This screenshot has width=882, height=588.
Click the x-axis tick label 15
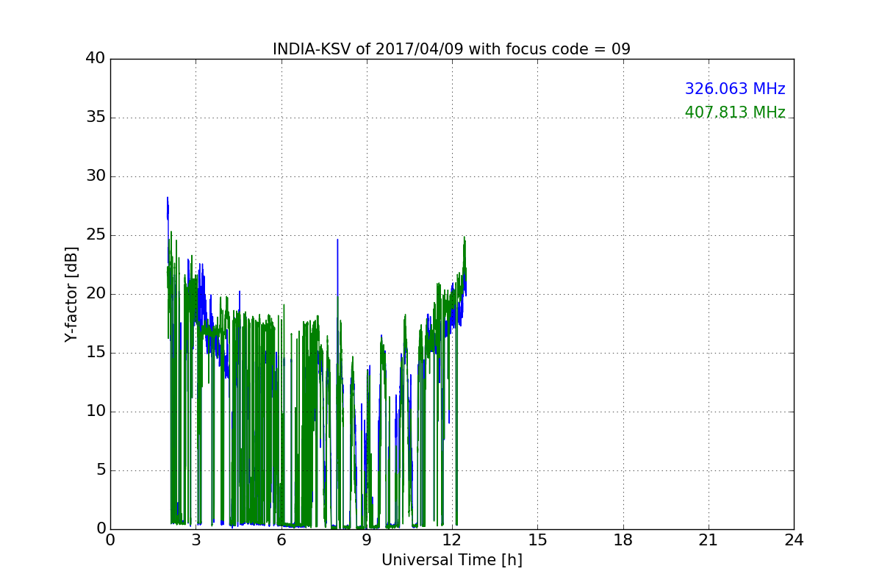tap(537, 540)
